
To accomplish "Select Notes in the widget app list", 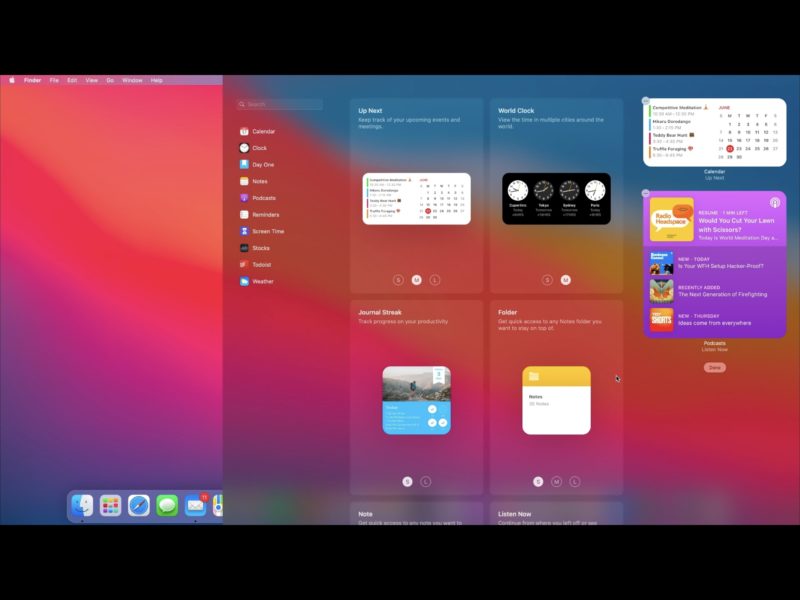I will (x=254, y=181).
